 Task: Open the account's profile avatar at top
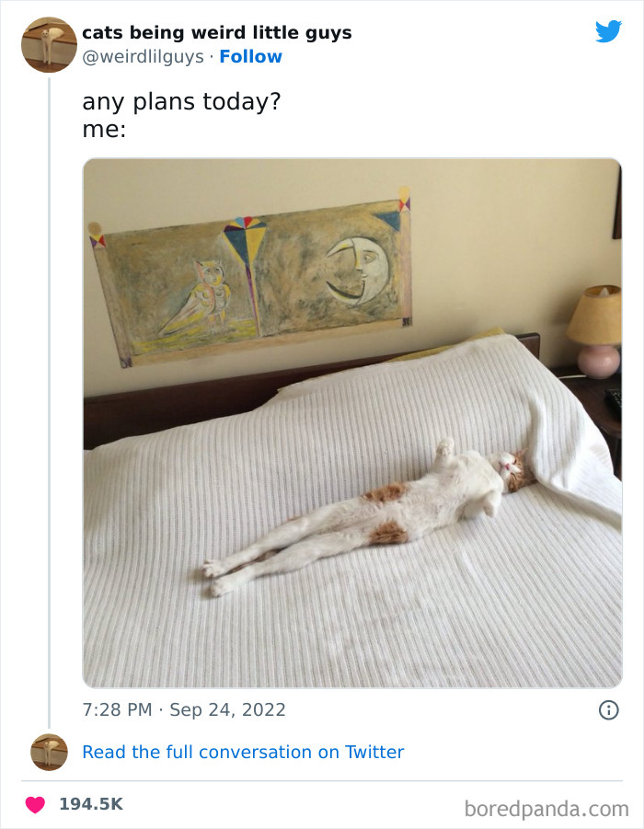point(49,44)
